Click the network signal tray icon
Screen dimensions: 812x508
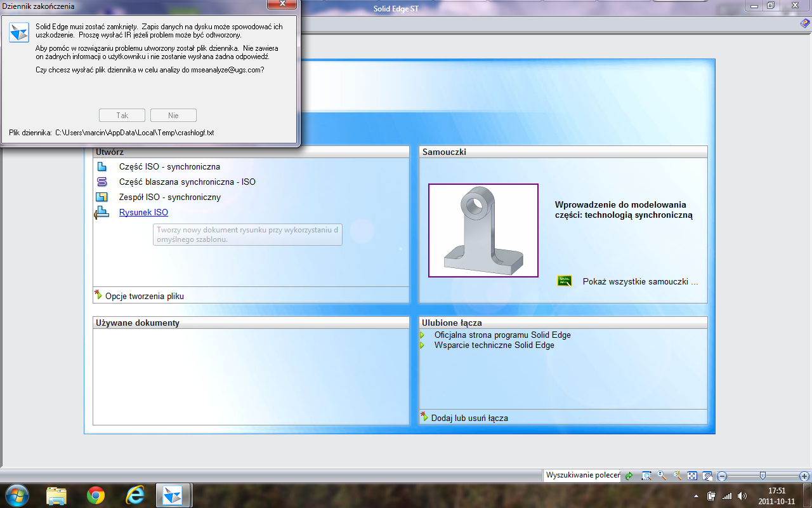(x=727, y=496)
